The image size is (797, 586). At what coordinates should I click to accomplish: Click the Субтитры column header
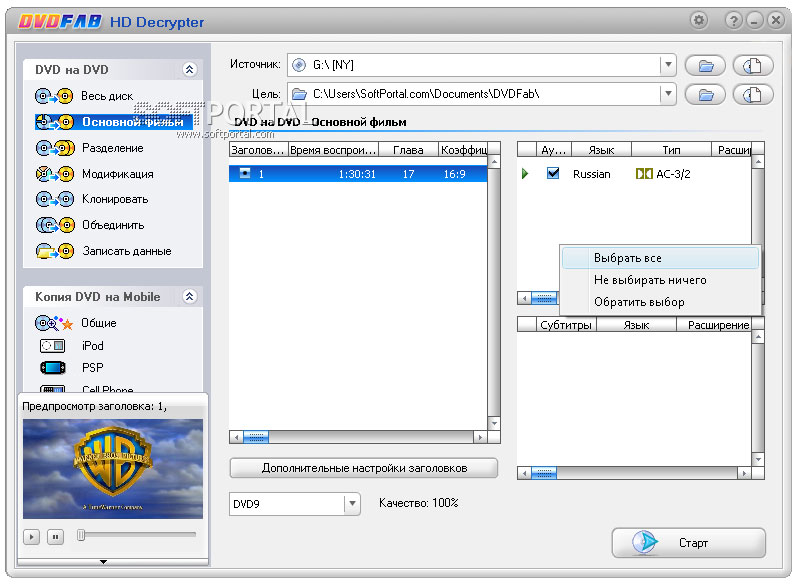(x=566, y=325)
